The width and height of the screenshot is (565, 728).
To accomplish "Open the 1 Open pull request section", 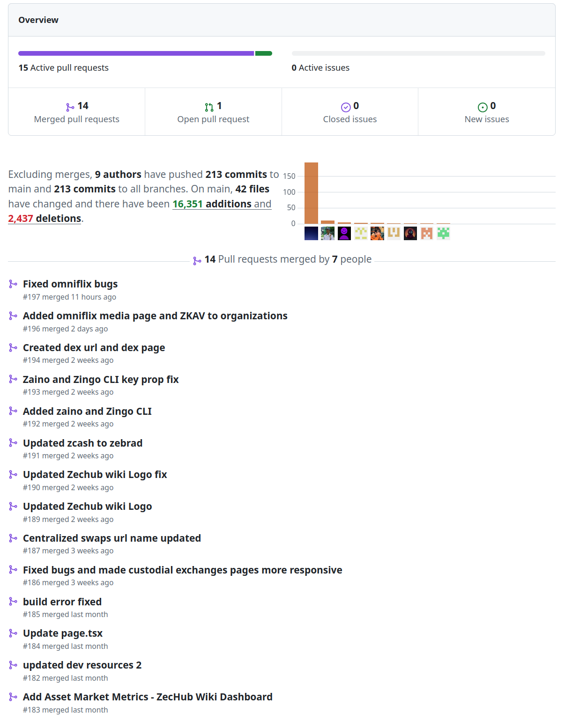I will (x=213, y=112).
